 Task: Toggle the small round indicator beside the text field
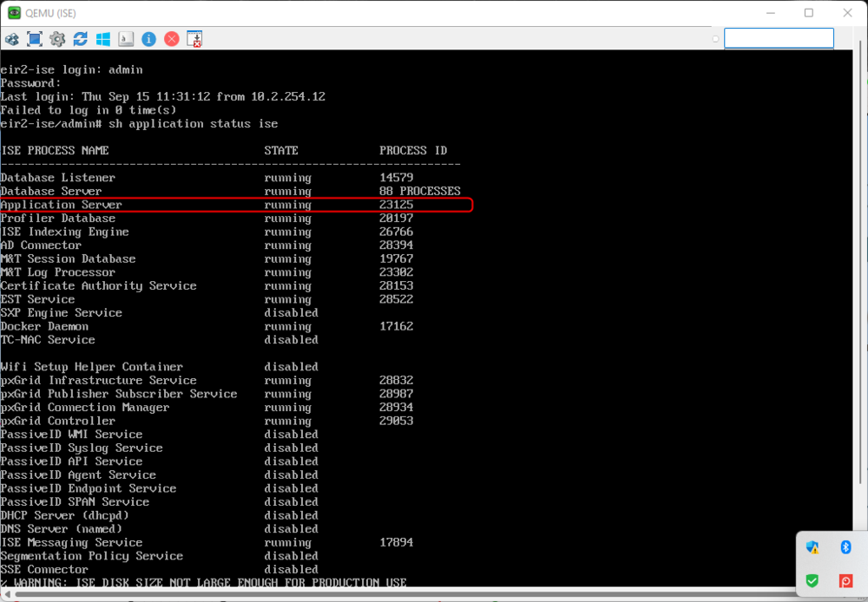pos(716,39)
